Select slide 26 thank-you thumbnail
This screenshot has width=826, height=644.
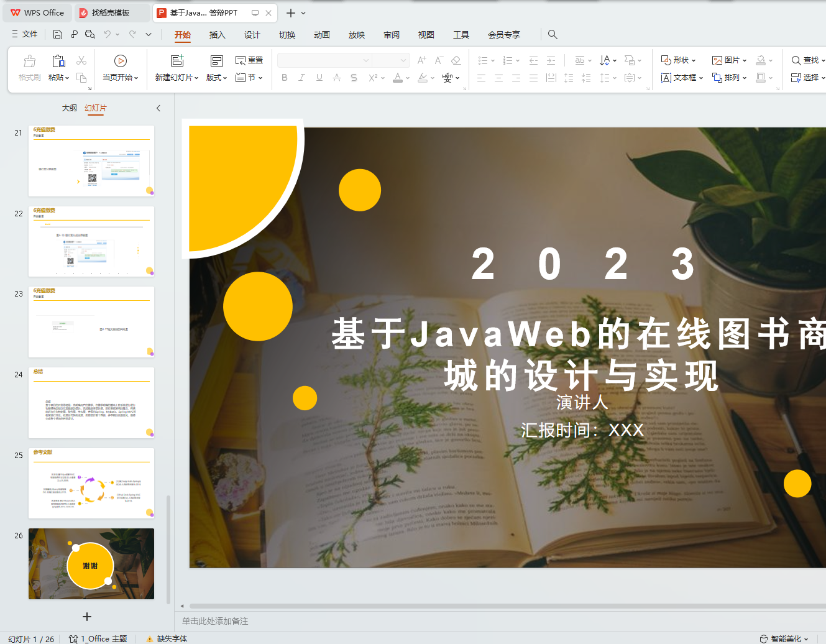pyautogui.click(x=91, y=564)
